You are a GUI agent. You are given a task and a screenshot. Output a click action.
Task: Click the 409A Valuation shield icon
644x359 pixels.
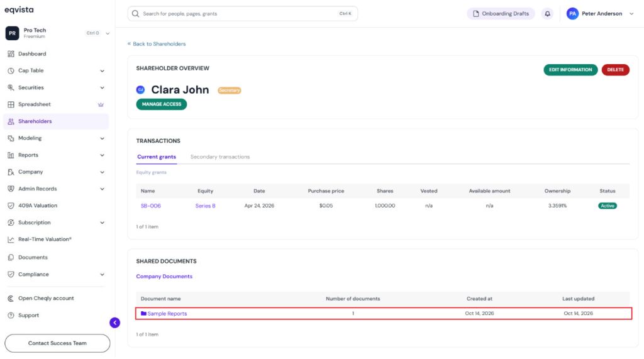11,206
